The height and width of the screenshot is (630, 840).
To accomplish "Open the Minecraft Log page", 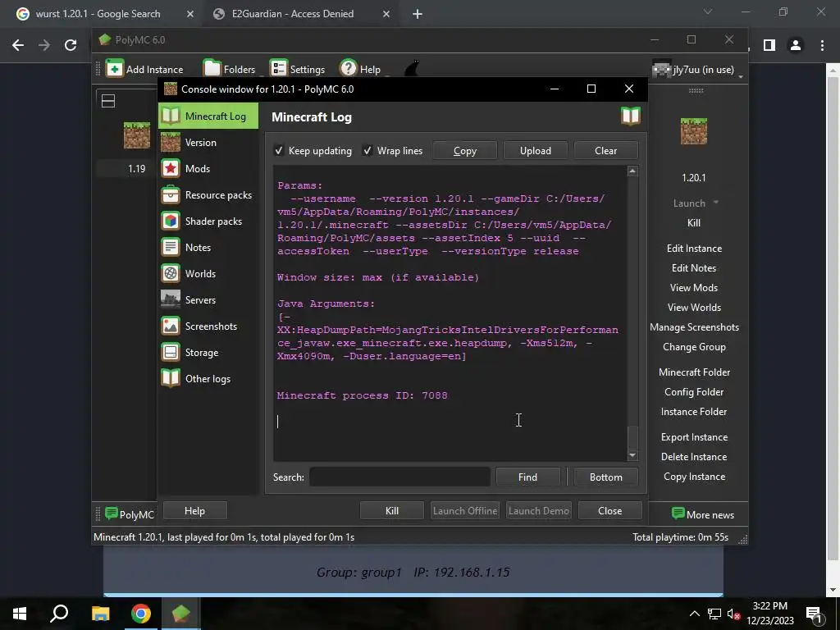I will 208,116.
